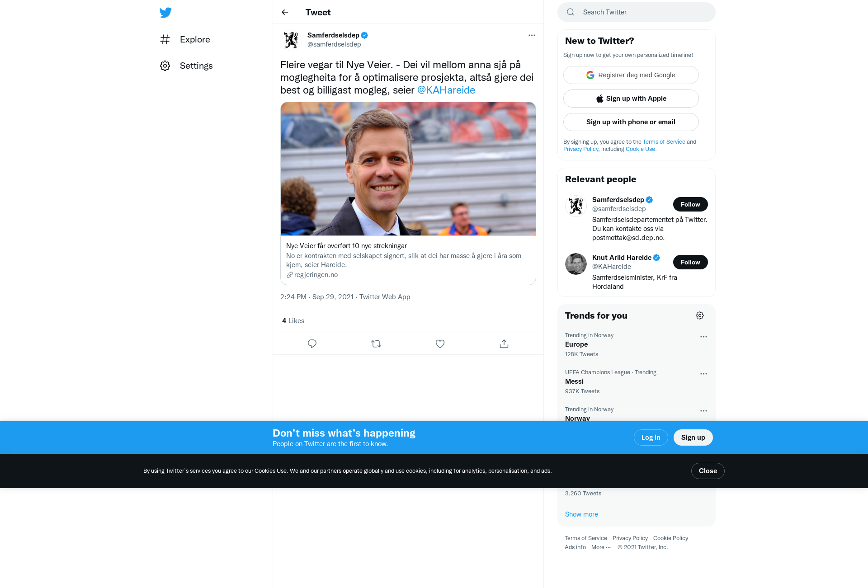
Task: Open trends settings gear icon
Action: 700,315
